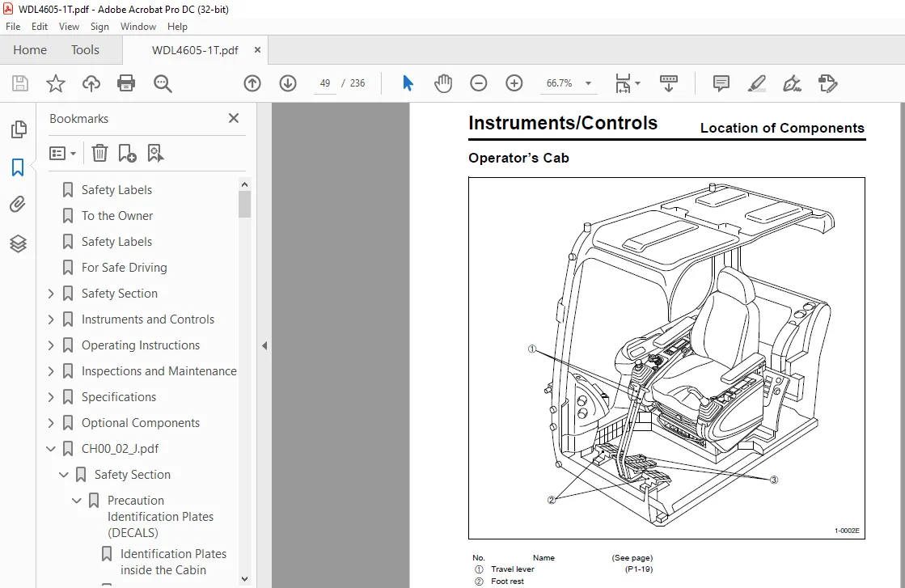Screen dimensions: 905x588
Task: Open the Fill and Sign pen icon
Action: [x=792, y=83]
